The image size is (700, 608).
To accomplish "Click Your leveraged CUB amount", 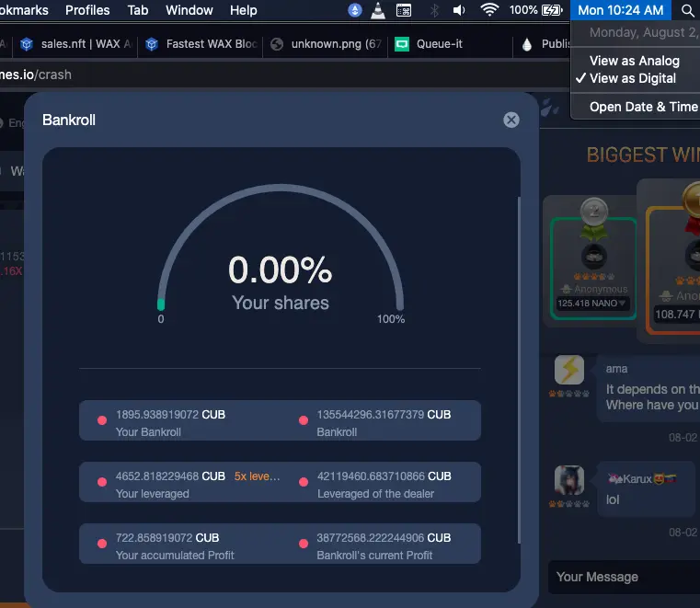I will (x=170, y=476).
